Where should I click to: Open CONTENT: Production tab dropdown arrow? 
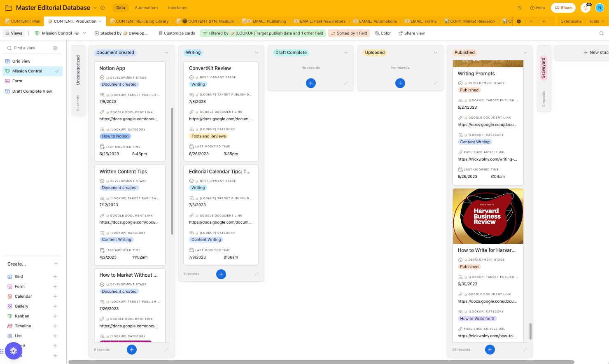[100, 21]
